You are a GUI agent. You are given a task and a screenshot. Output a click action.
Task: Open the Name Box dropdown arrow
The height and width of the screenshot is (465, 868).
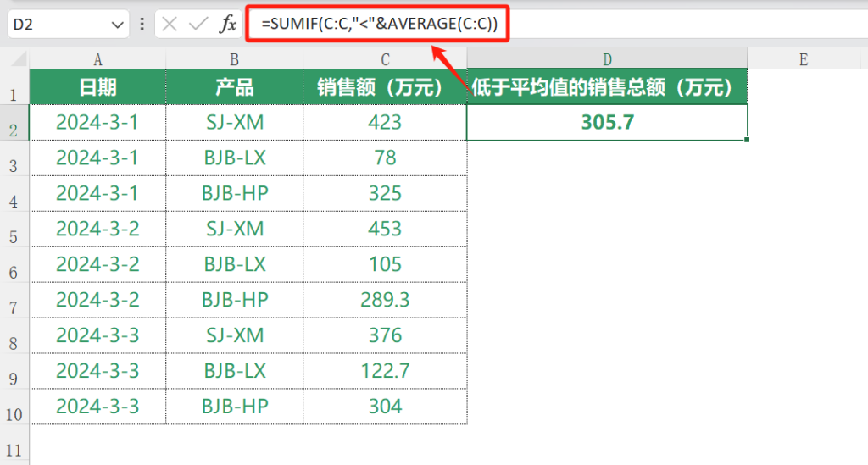(x=116, y=24)
